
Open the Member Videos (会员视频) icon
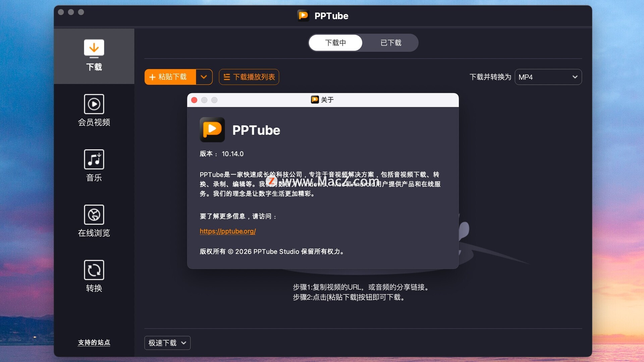coord(94,104)
